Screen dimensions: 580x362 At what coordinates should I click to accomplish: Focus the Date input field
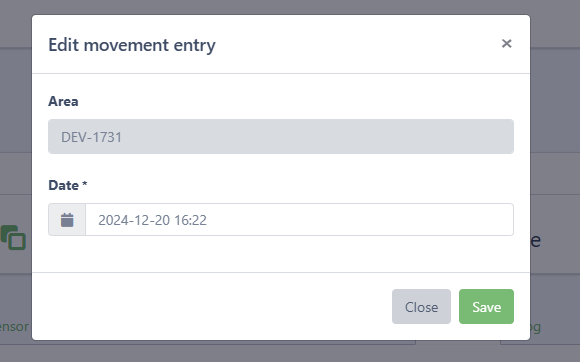coord(299,220)
